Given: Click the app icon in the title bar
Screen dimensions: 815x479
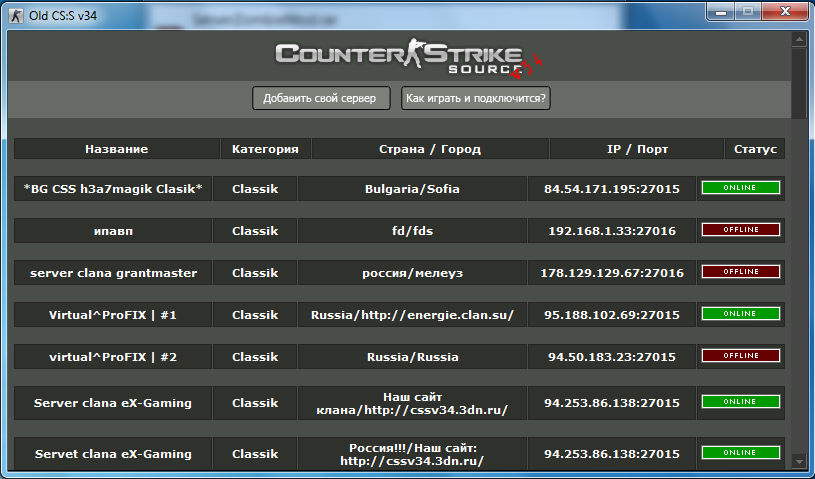Looking at the screenshot, I should tap(15, 11).
